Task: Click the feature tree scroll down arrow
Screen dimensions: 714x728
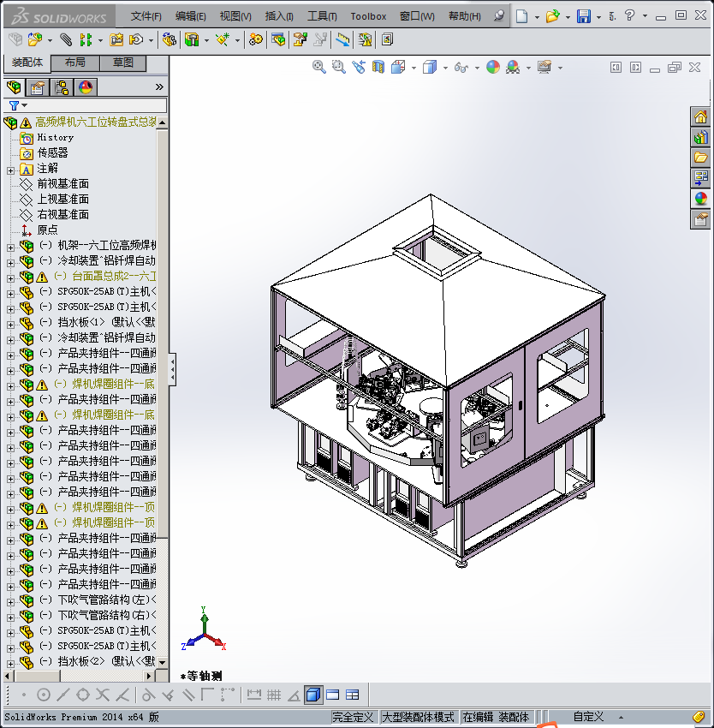Action: tap(162, 663)
